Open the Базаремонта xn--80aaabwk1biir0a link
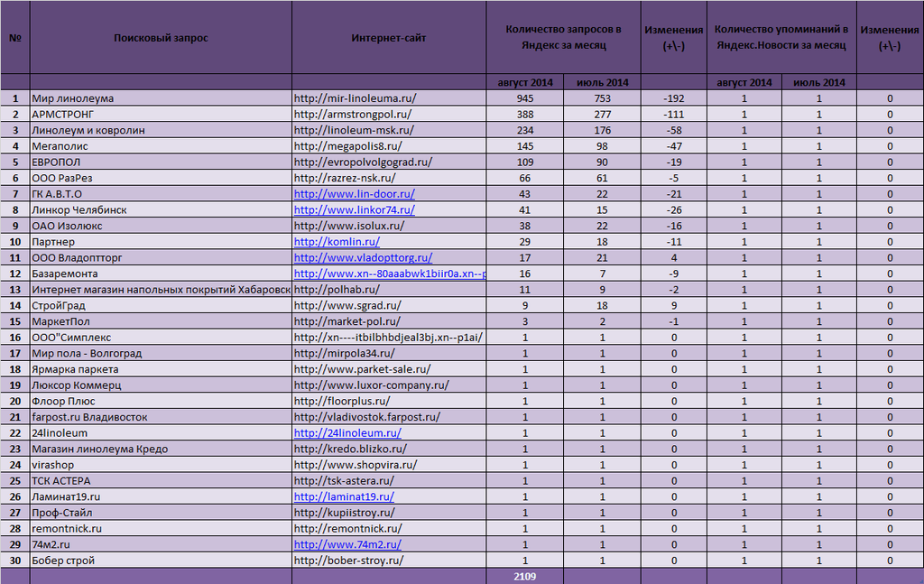The height and width of the screenshot is (584, 924). pos(390,273)
